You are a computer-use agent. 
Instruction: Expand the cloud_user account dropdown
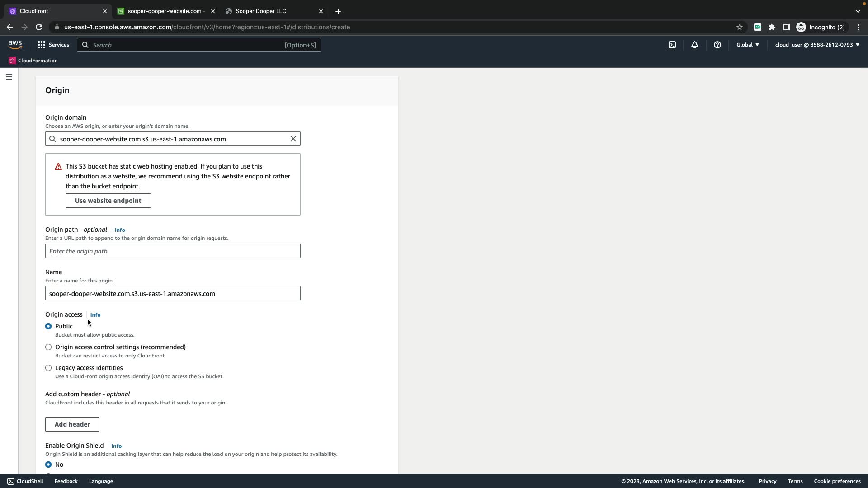(x=817, y=45)
